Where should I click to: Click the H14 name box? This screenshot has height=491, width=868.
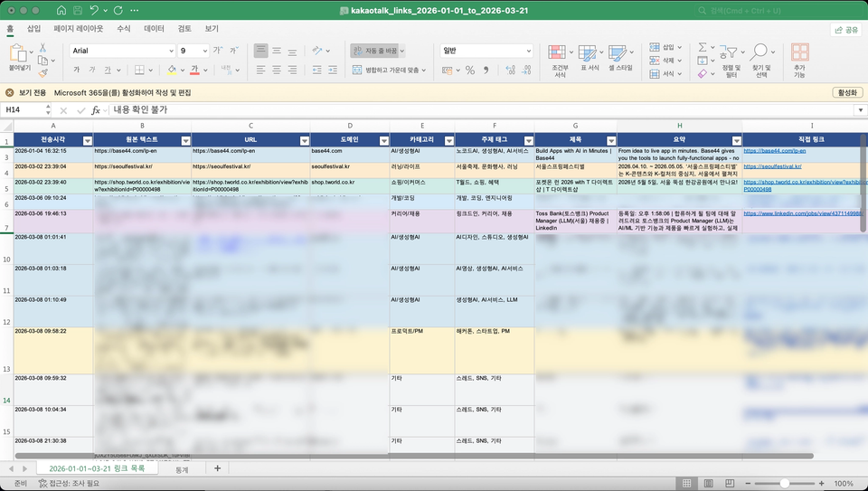pyautogui.click(x=24, y=109)
